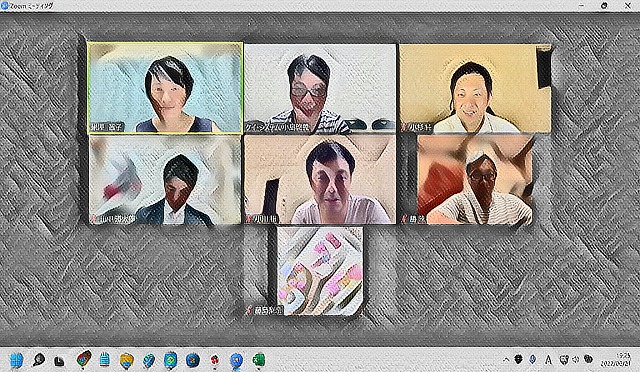This screenshot has width=640, height=372.
Task: Select the yellow-highlighted active speaker video tile
Action: tap(165, 88)
